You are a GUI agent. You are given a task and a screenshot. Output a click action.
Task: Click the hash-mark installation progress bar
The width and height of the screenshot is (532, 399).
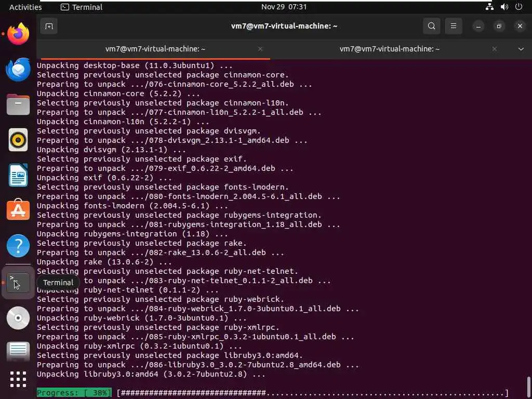(312, 393)
